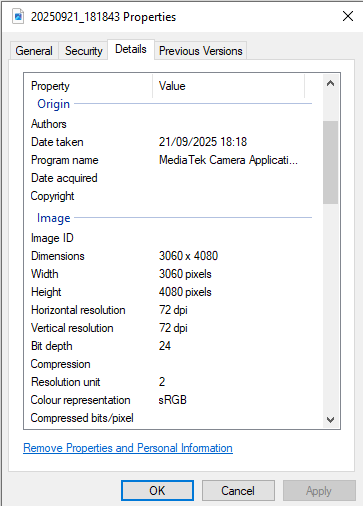
Task: Click the Bit depth value 24
Action: (165, 346)
